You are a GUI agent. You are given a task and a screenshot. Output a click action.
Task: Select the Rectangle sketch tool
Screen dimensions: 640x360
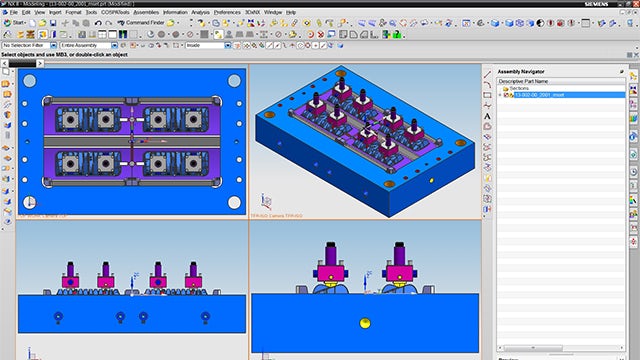click(487, 95)
